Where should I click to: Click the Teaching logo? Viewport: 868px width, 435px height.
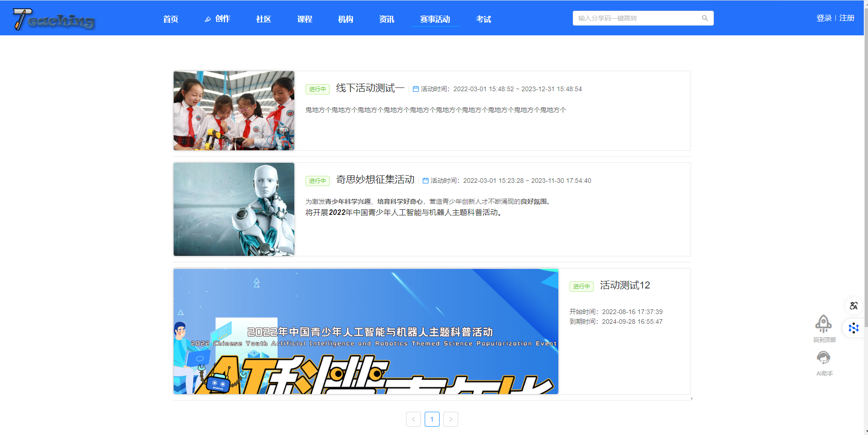[x=54, y=19]
